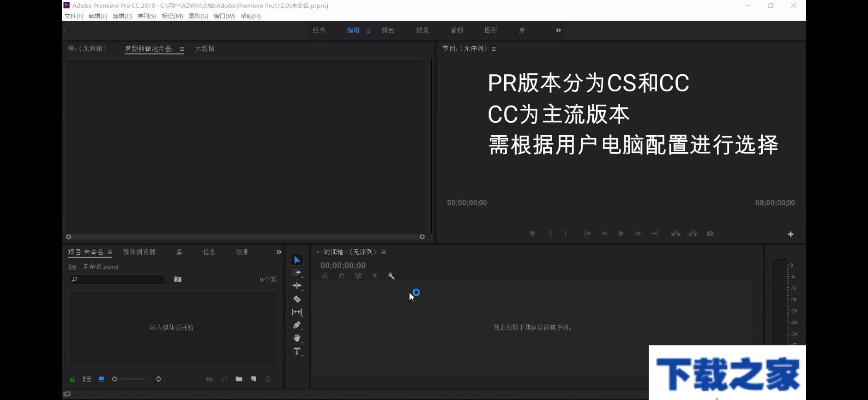The image size is (868, 400).
Task: Step back one frame
Action: (x=604, y=234)
